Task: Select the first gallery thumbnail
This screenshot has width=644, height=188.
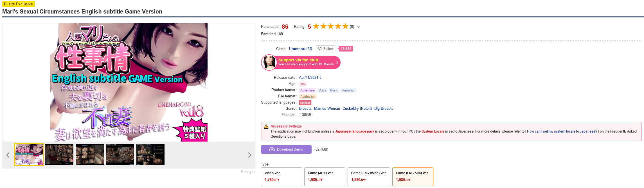Action: (29, 155)
